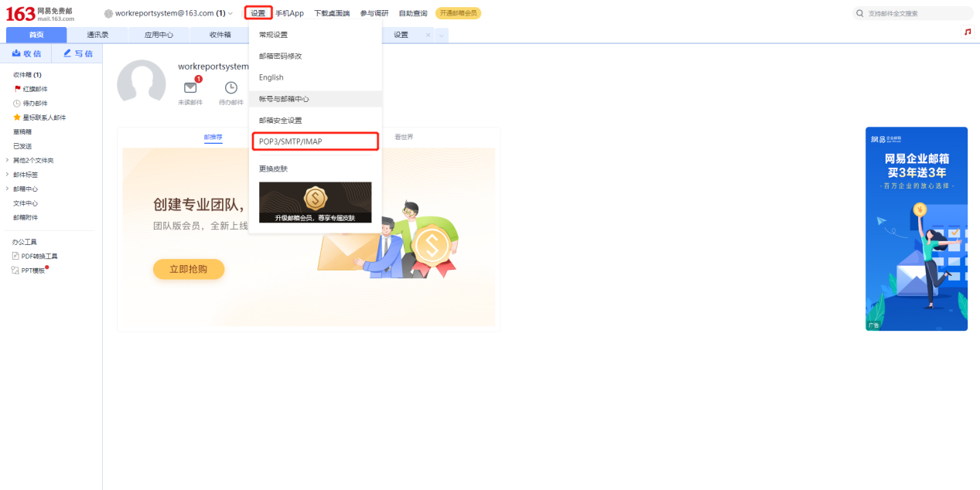
Task: Click 下载桌面端 in the top bar
Action: coord(332,13)
